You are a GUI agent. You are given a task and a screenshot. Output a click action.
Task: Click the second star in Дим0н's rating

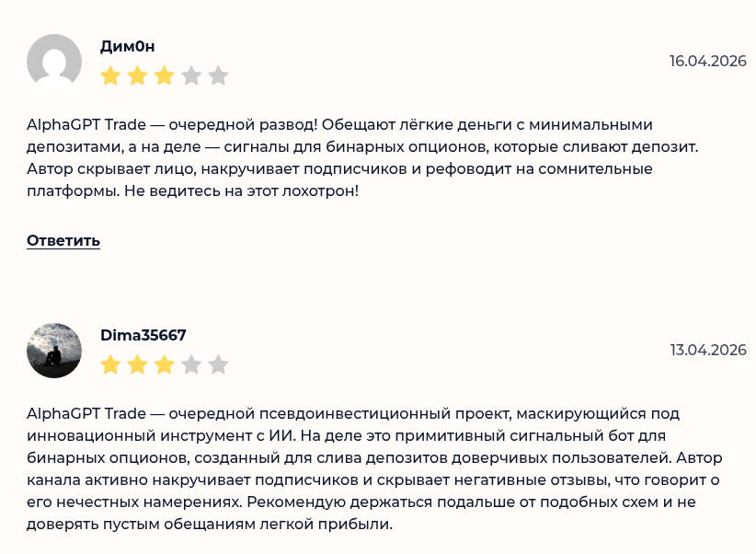click(137, 75)
